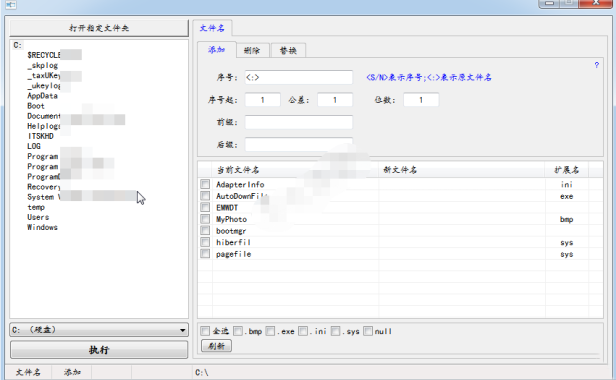The width and height of the screenshot is (616, 380).
Task: Click the 刷新 refresh button
Action: tap(216, 346)
